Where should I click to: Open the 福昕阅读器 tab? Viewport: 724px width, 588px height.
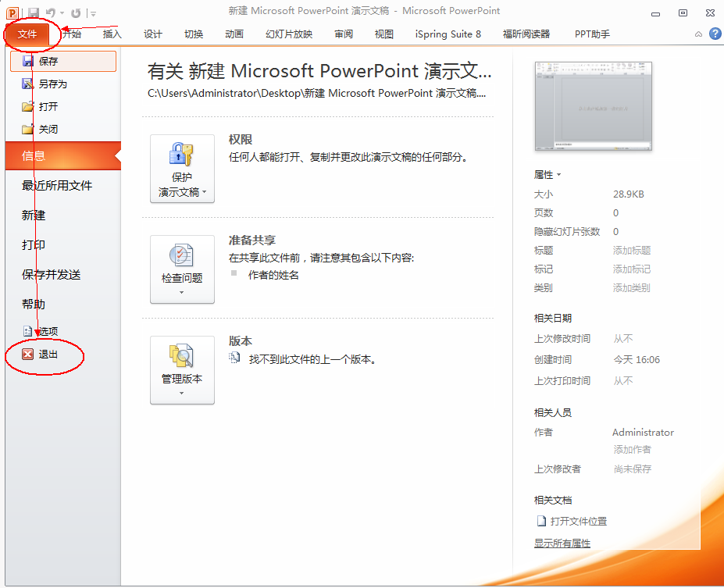[x=526, y=34]
